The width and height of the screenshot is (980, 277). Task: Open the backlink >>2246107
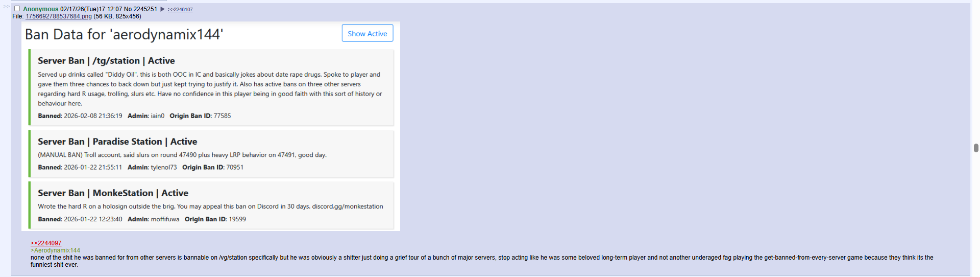[x=180, y=10]
